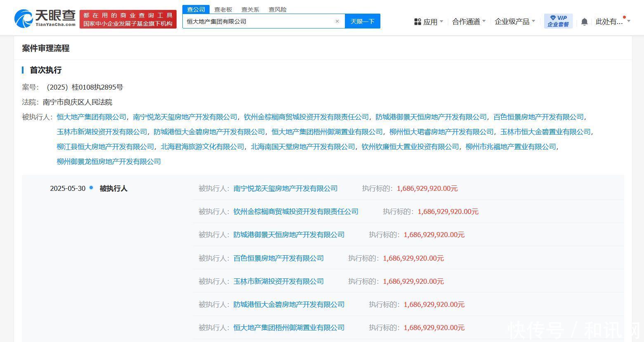The image size is (644, 342).
Task: Expand the 合作通道 dropdown menu
Action: click(469, 21)
